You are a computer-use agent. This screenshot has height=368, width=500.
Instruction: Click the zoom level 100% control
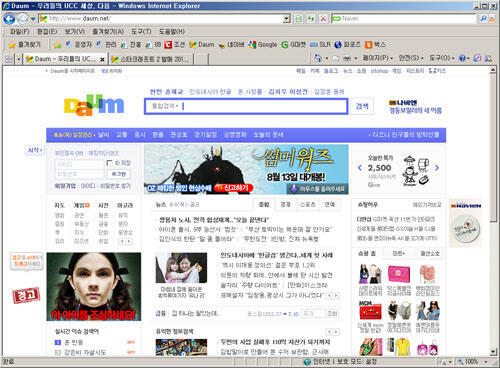473,362
